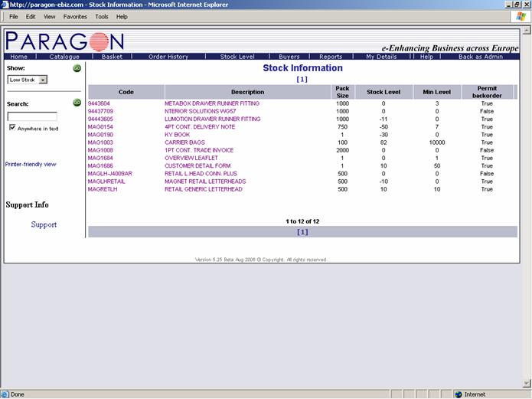This screenshot has width=532, height=399.
Task: Open the View menu
Action: click(x=49, y=17)
